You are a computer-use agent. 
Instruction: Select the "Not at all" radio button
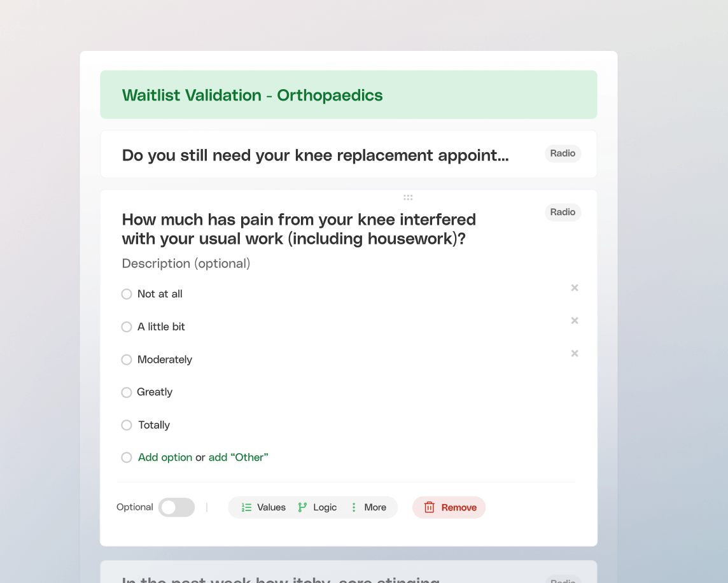127,294
